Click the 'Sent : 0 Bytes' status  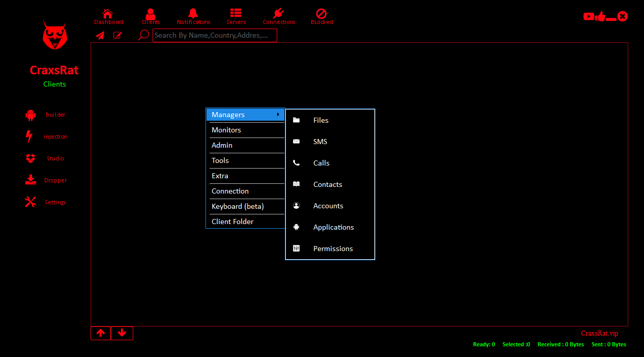click(x=609, y=345)
